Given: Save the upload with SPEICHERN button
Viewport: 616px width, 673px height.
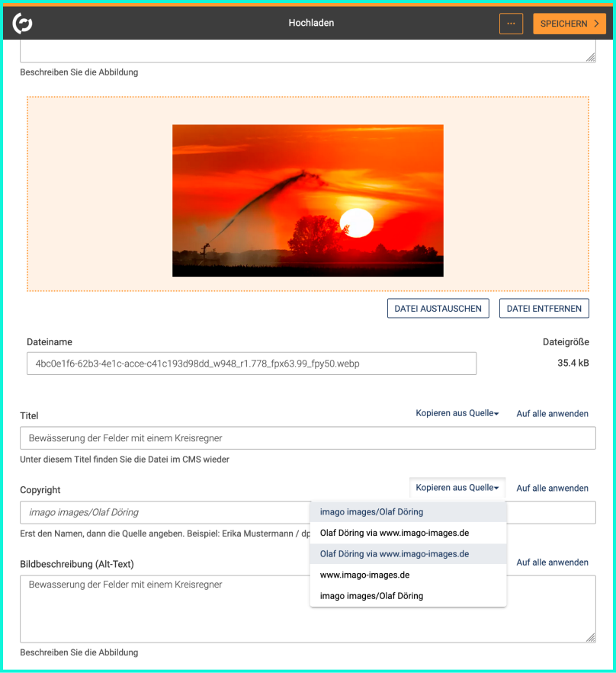Looking at the screenshot, I should click(569, 24).
